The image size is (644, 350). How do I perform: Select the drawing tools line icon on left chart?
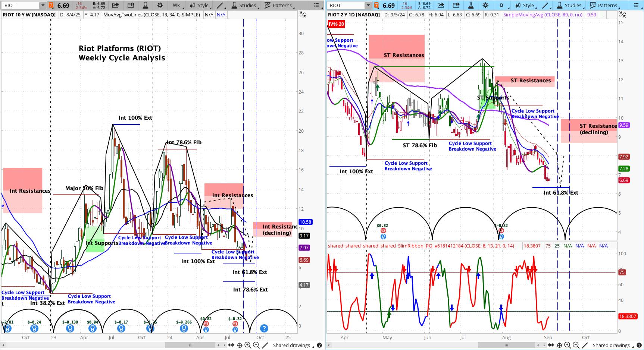pyautogui.click(x=220, y=5)
